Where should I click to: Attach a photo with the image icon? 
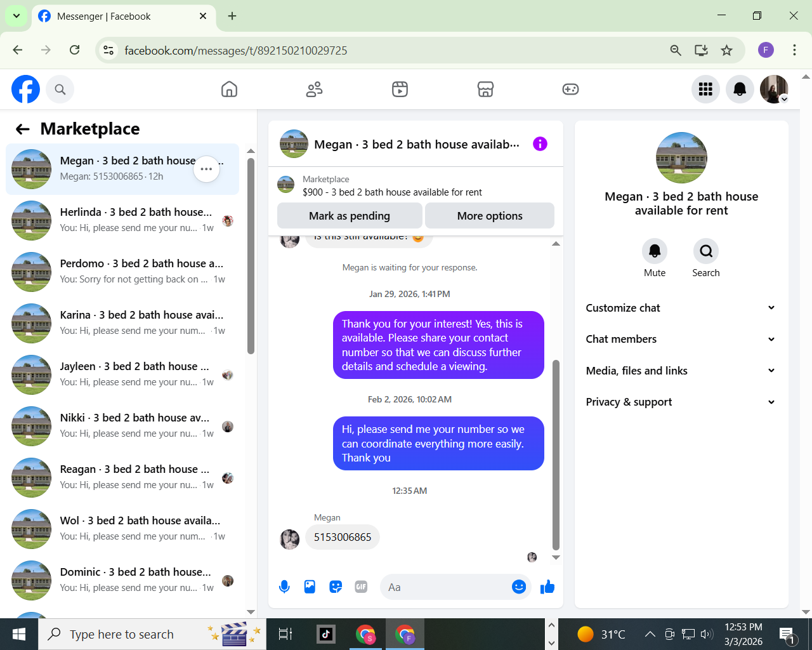point(310,587)
